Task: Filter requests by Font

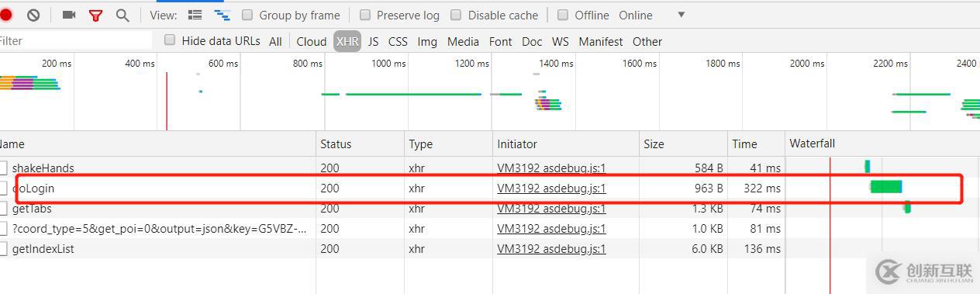Action: pyautogui.click(x=501, y=41)
